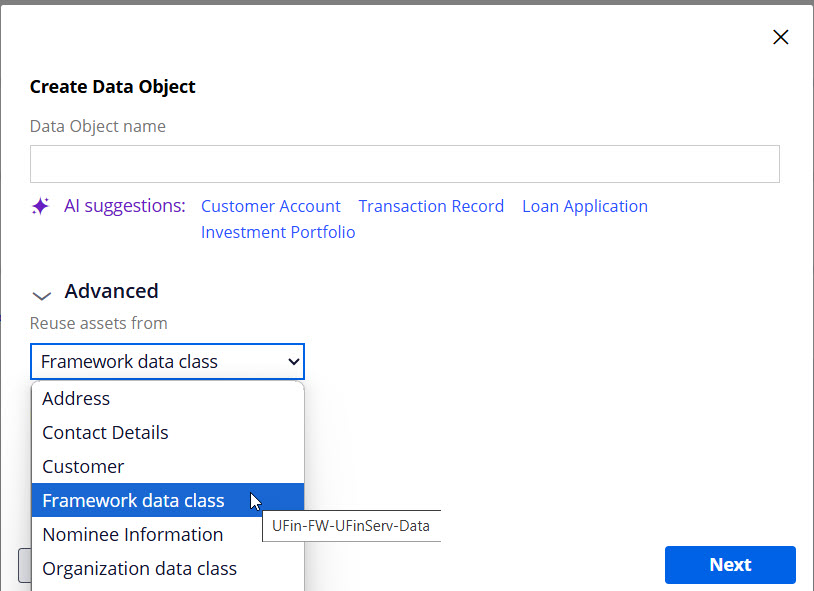Dismiss the Create Data Object dialog
This screenshot has height=591, width=814.
point(781,37)
